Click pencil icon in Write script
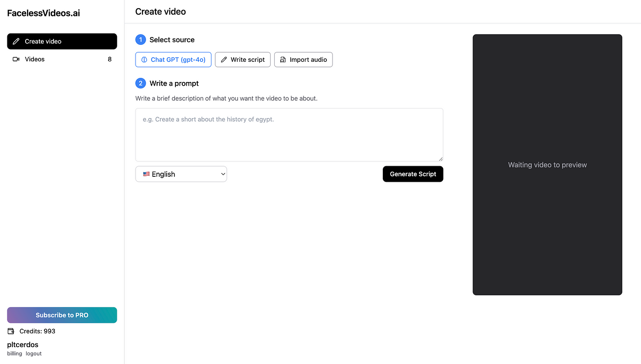 pos(224,60)
